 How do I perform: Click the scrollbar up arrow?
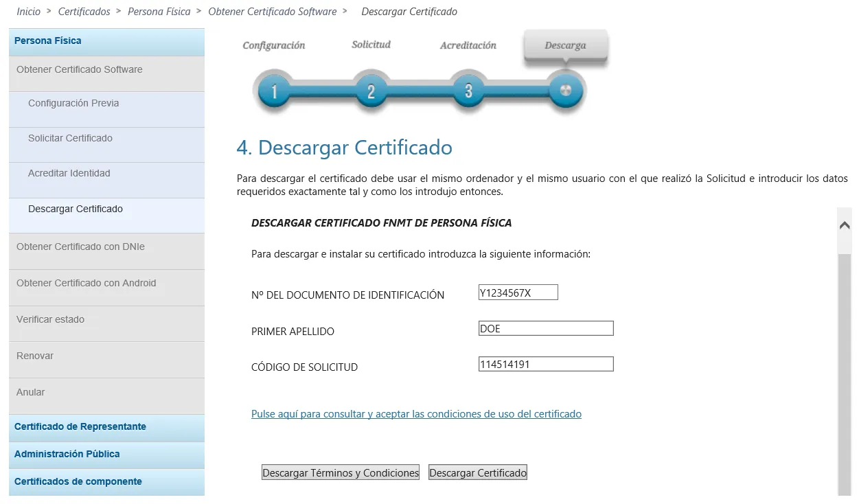[845, 225]
